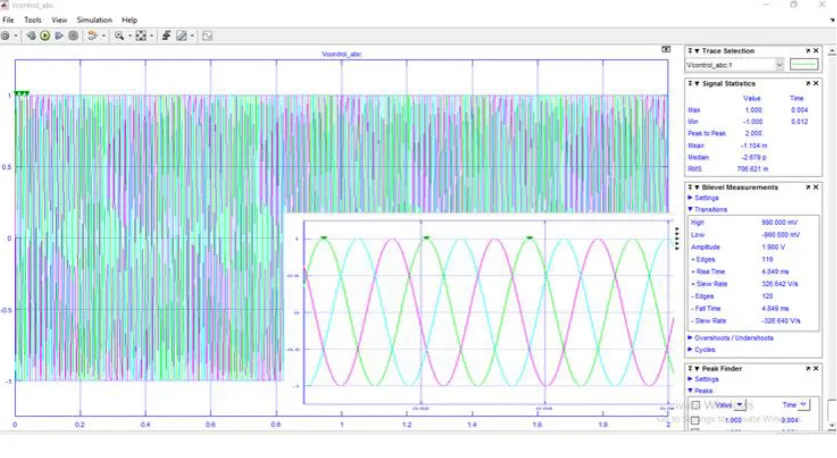The height and width of the screenshot is (458, 837).
Task: Close the Trace Selection panel
Action: pos(816,51)
